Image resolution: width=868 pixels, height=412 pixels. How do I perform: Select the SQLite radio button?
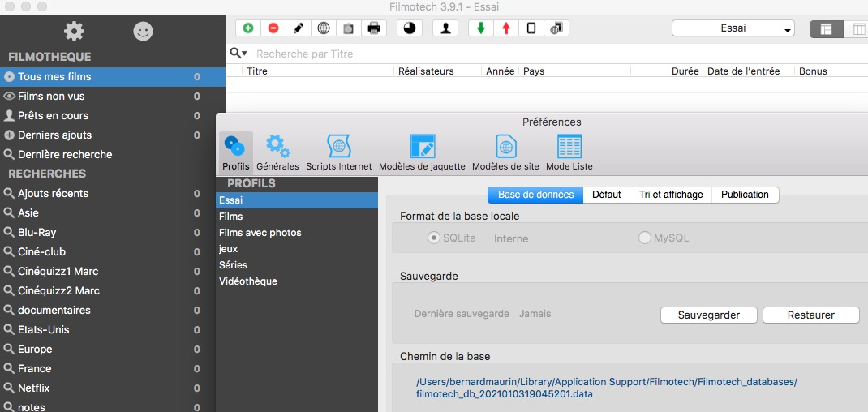click(x=434, y=238)
